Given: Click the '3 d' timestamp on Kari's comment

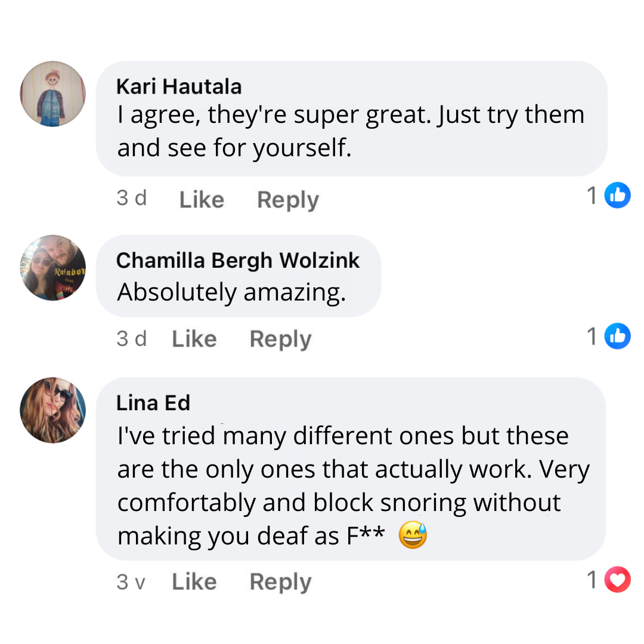Looking at the screenshot, I should point(132,198).
